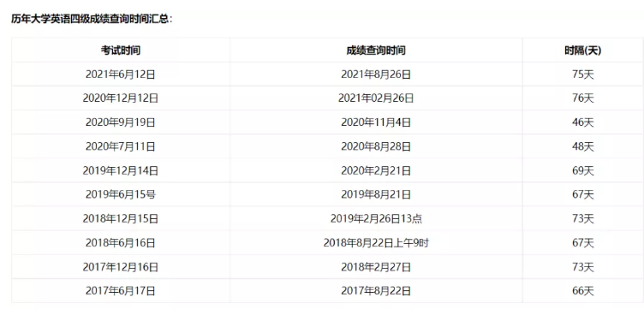Click the 66天 interval cell

583,291
